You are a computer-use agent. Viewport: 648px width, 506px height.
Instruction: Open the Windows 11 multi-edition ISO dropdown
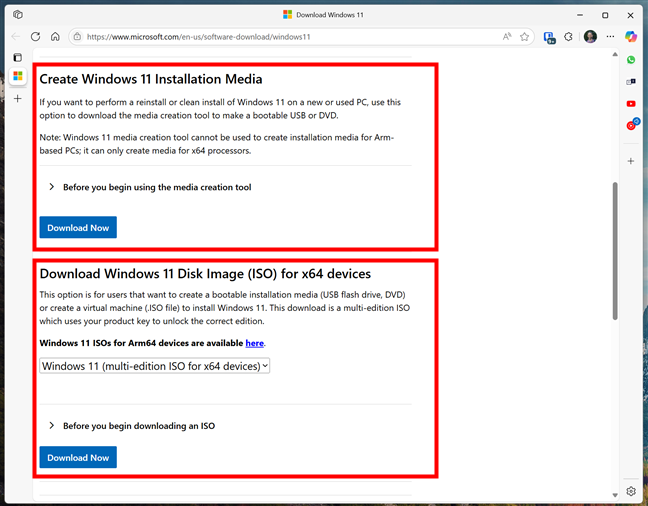pyautogui.click(x=155, y=366)
